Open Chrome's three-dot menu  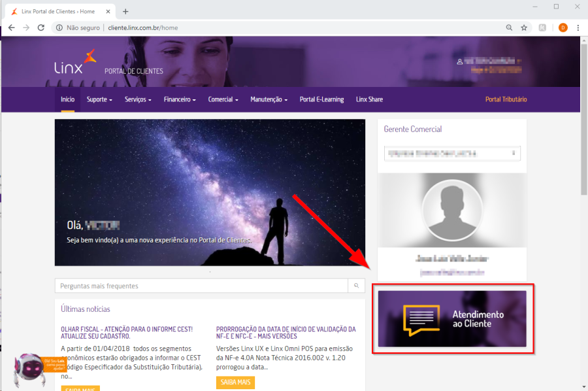[578, 27]
